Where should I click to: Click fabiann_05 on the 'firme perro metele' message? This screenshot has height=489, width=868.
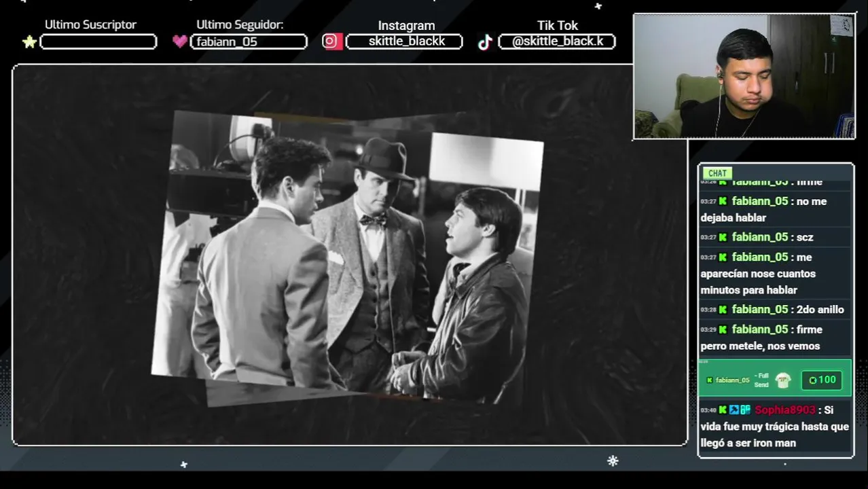coord(760,329)
